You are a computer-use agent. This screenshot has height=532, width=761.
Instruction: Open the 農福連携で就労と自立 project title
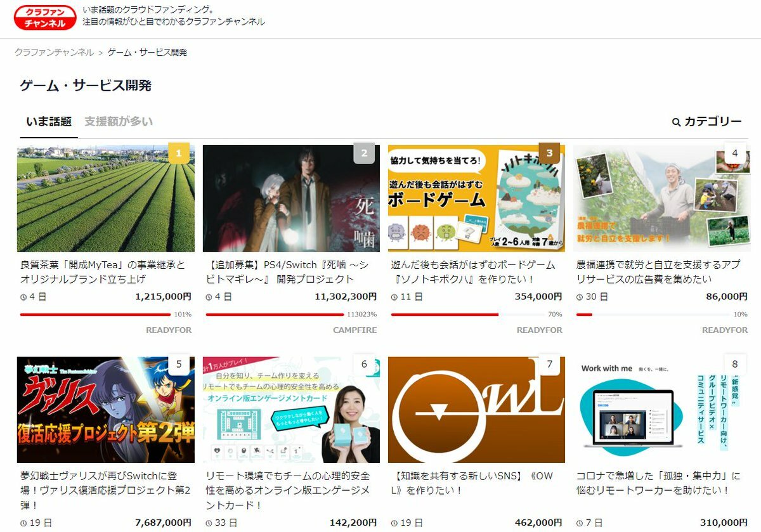tap(660, 271)
